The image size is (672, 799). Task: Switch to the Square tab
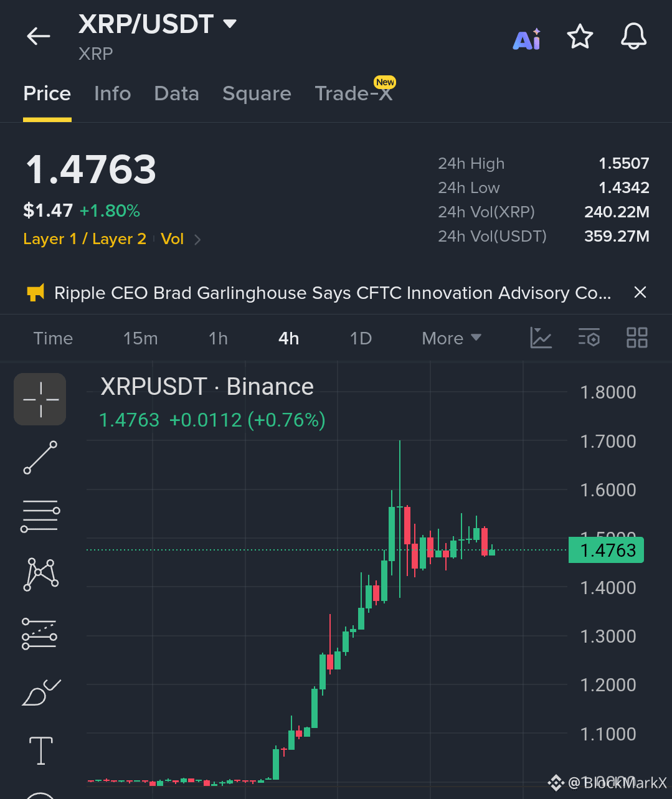click(x=257, y=93)
